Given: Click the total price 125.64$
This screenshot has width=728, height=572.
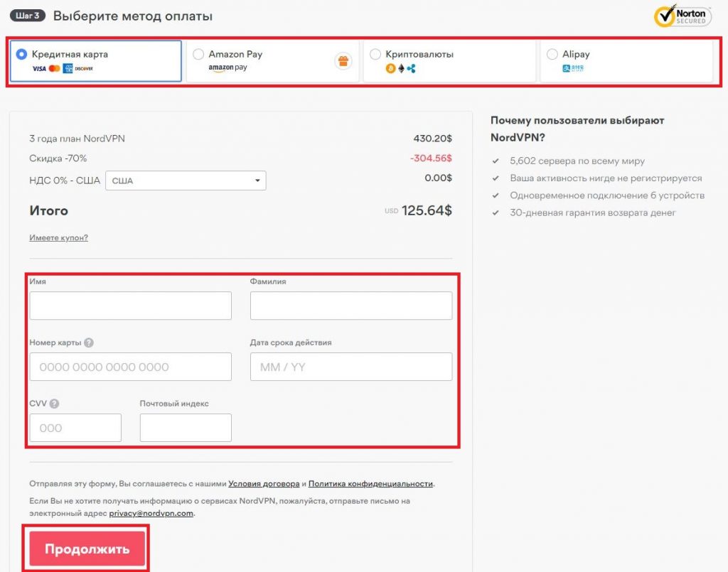Looking at the screenshot, I should click(x=427, y=210).
